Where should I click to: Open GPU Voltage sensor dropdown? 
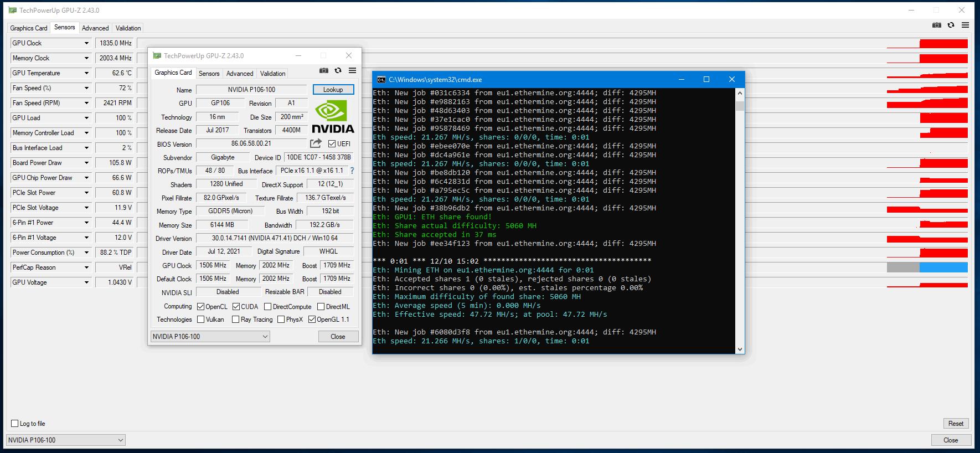click(x=86, y=282)
